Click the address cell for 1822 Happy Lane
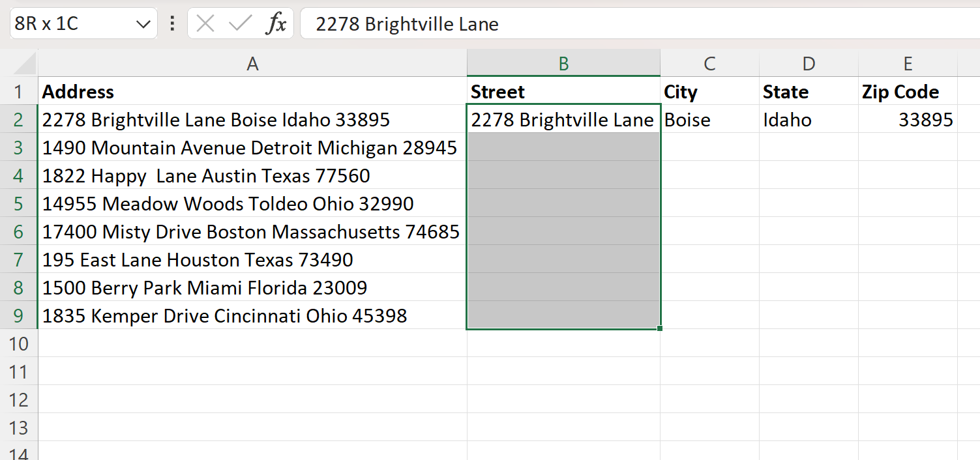This screenshot has height=460, width=980. (251, 175)
